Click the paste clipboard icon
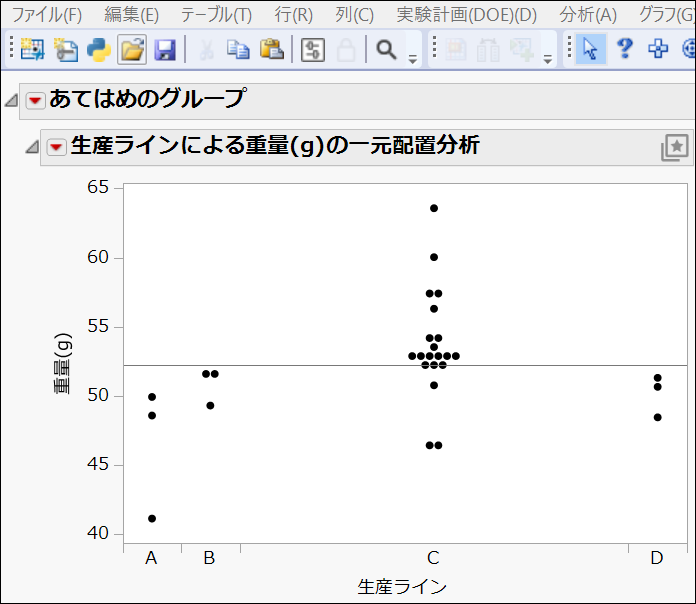This screenshot has width=696, height=604. pyautogui.click(x=272, y=49)
